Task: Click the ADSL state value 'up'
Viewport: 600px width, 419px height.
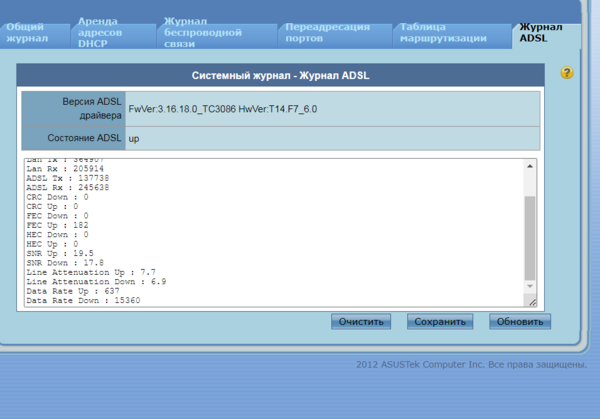Action: pos(134,139)
